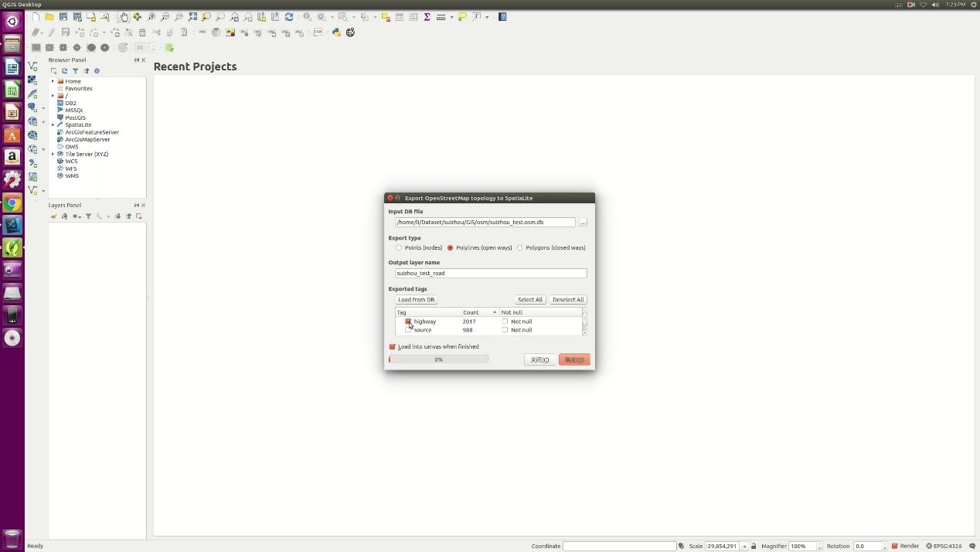980x552 pixels.
Task: Click the Refresh map canvas toolbar icon
Action: 289,17
